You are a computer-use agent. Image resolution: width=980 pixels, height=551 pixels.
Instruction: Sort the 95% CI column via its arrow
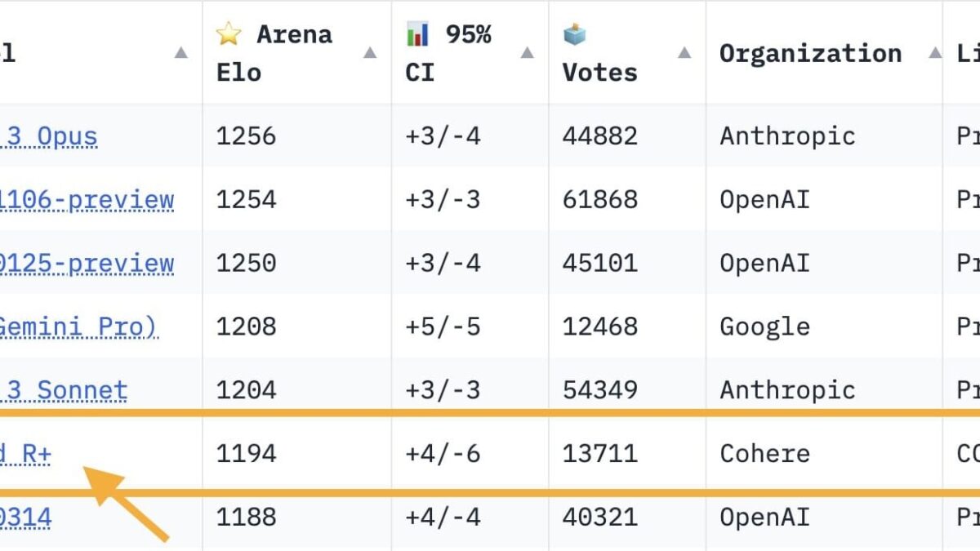[x=527, y=53]
